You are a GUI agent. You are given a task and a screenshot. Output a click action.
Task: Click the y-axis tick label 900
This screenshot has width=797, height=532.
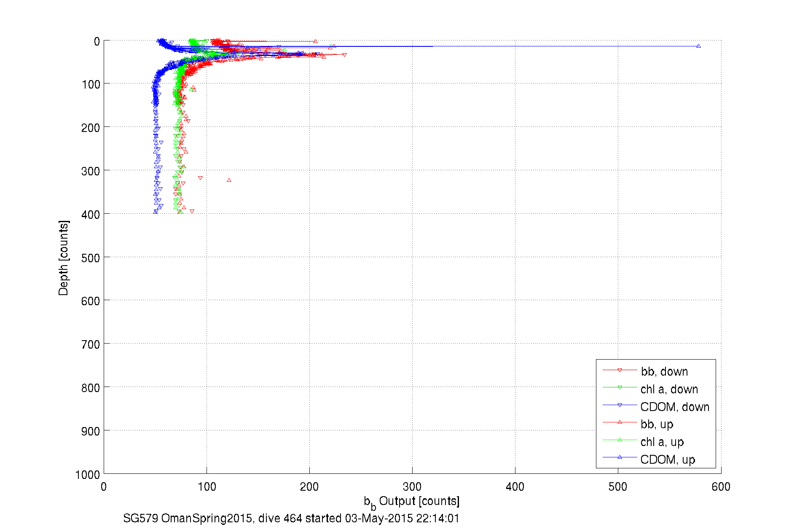(x=91, y=431)
